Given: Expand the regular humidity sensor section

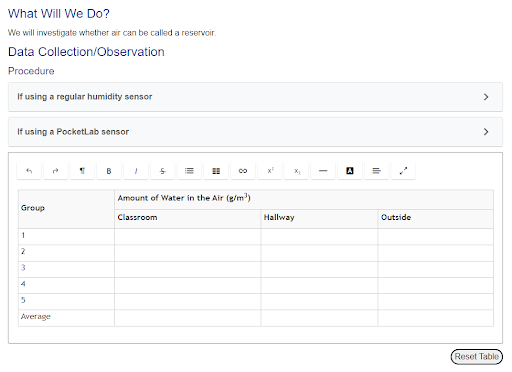Looking at the screenshot, I should [255, 97].
